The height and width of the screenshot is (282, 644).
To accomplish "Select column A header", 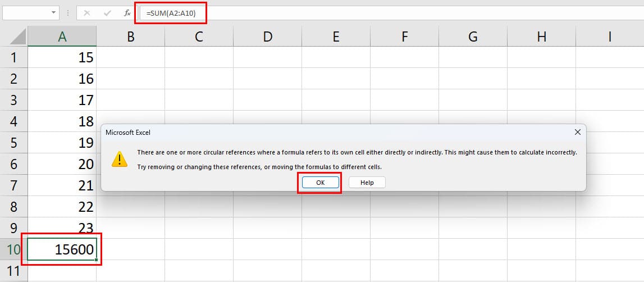I will click(62, 37).
